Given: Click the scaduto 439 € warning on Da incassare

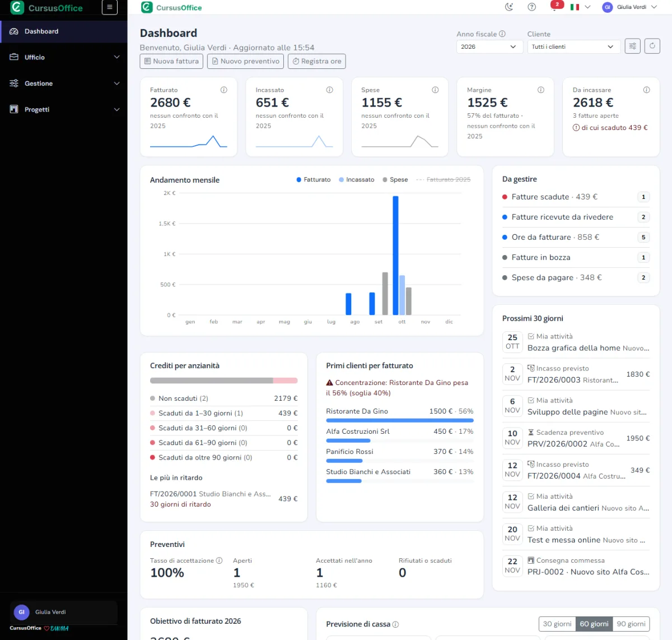Looking at the screenshot, I should pyautogui.click(x=610, y=127).
